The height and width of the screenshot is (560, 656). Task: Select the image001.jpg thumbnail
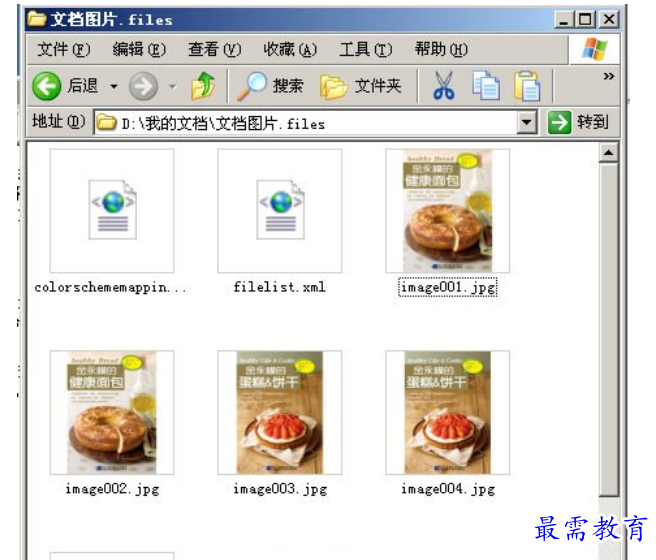pos(448,210)
